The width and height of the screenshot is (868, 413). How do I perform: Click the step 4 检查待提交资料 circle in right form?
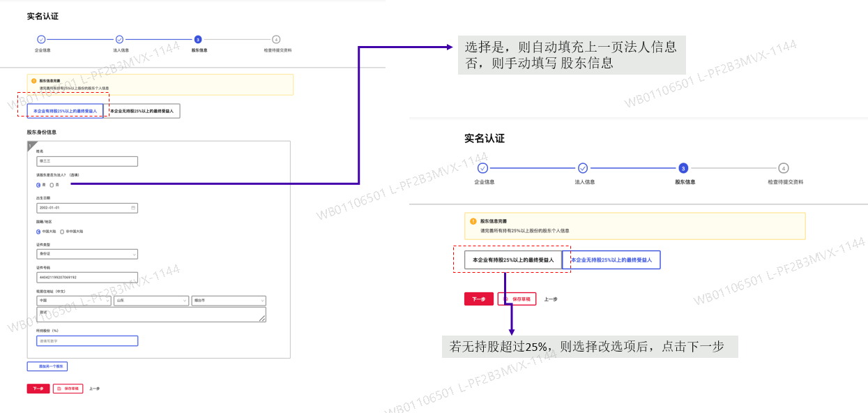point(784,168)
